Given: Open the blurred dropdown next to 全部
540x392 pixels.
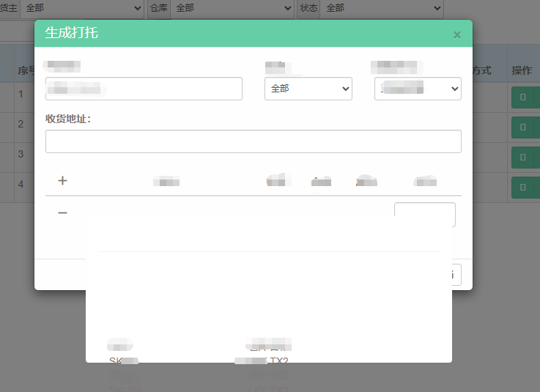Looking at the screenshot, I should pos(418,89).
